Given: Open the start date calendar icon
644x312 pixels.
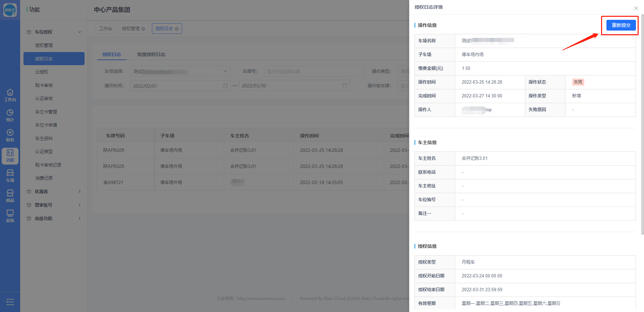Looking at the screenshot, I should click(x=225, y=86).
